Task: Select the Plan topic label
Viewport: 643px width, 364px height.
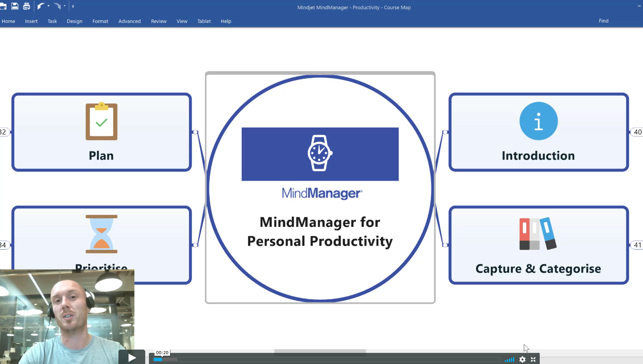Action: click(101, 155)
